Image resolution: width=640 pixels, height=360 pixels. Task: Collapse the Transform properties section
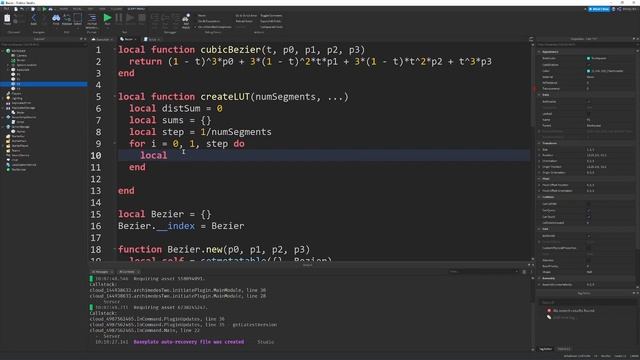(539, 143)
